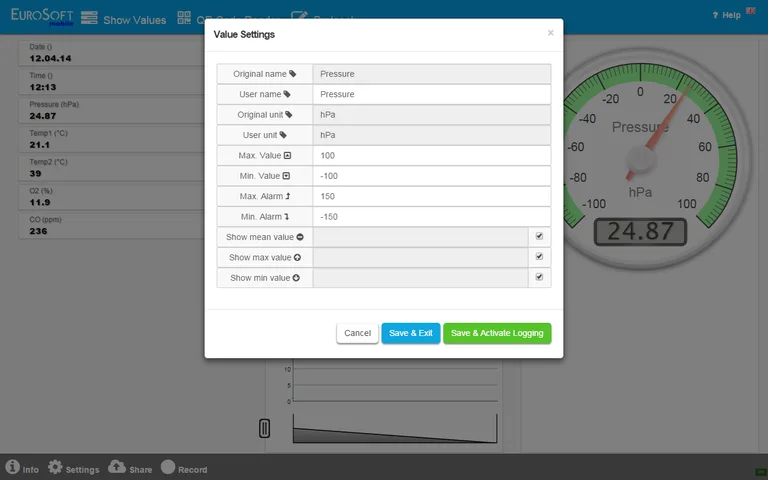Click the Cancel button in Value Settings
Viewport: 768px width, 480px height.
(x=357, y=333)
